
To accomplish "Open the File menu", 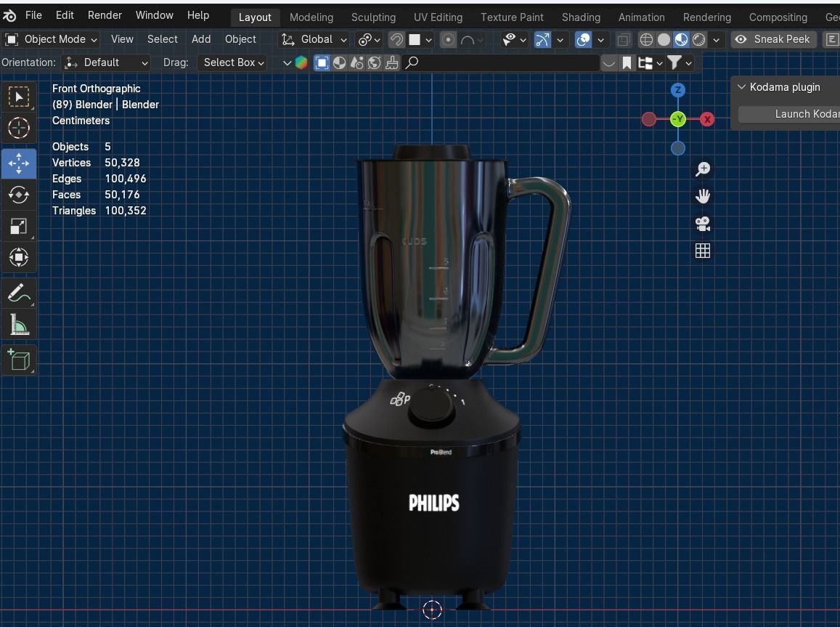I will 33,15.
